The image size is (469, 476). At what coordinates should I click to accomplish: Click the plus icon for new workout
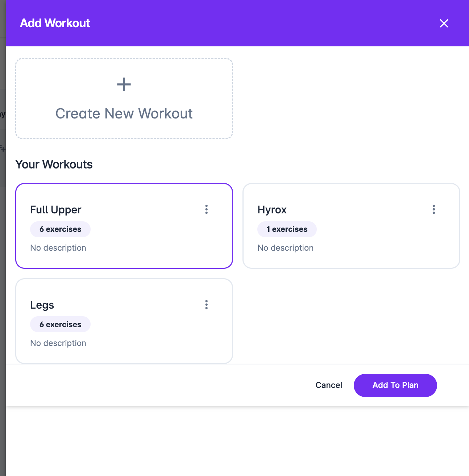(124, 84)
